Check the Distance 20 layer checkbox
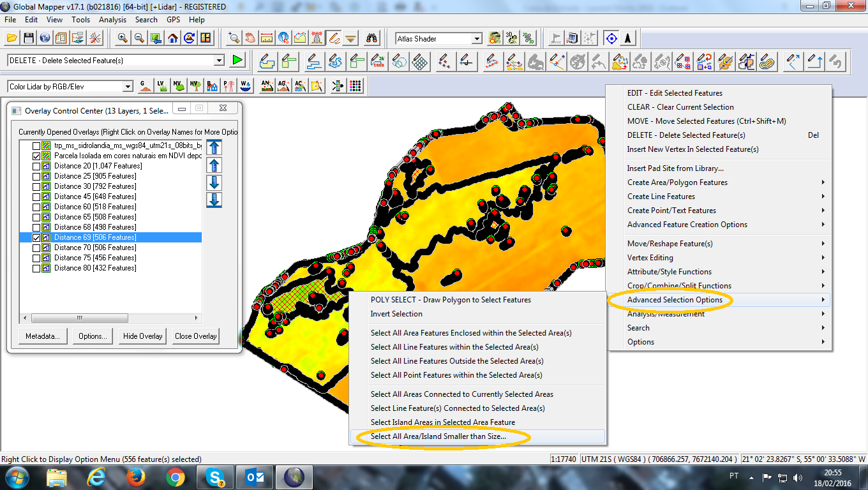 (36, 166)
